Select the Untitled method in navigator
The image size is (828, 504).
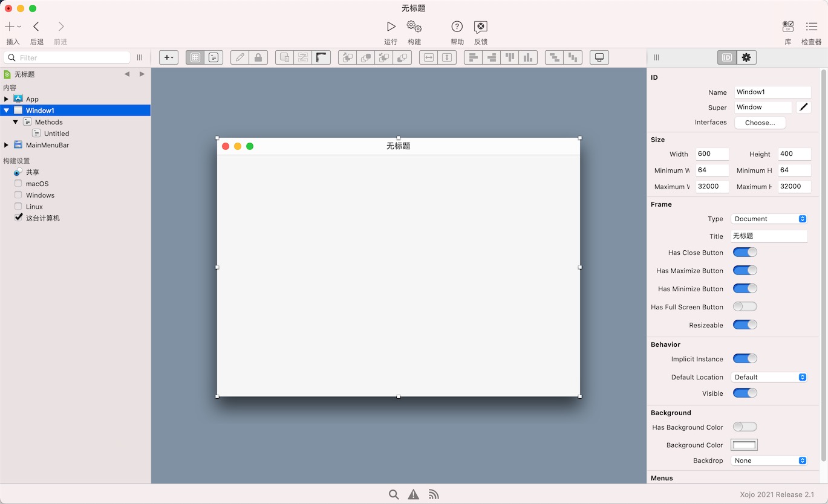(x=56, y=134)
